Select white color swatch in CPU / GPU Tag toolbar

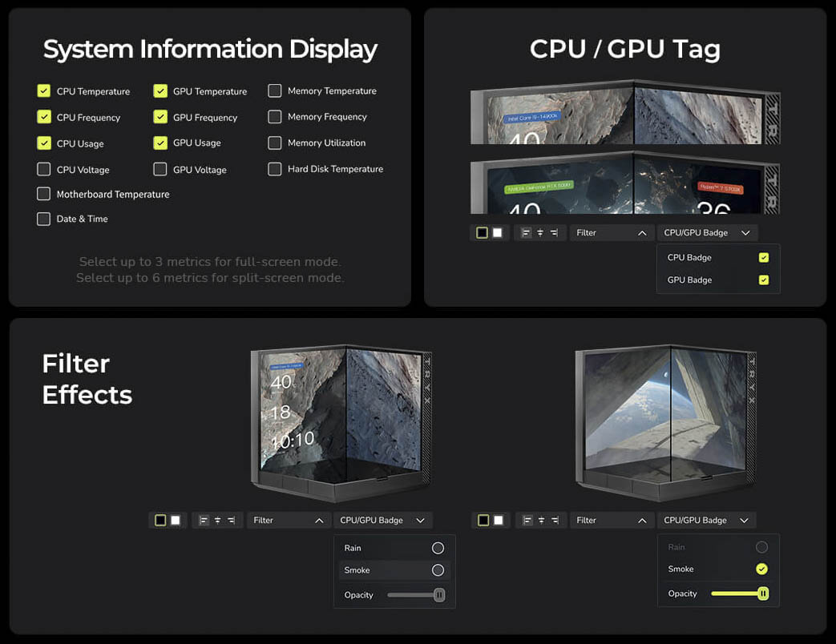click(x=497, y=233)
